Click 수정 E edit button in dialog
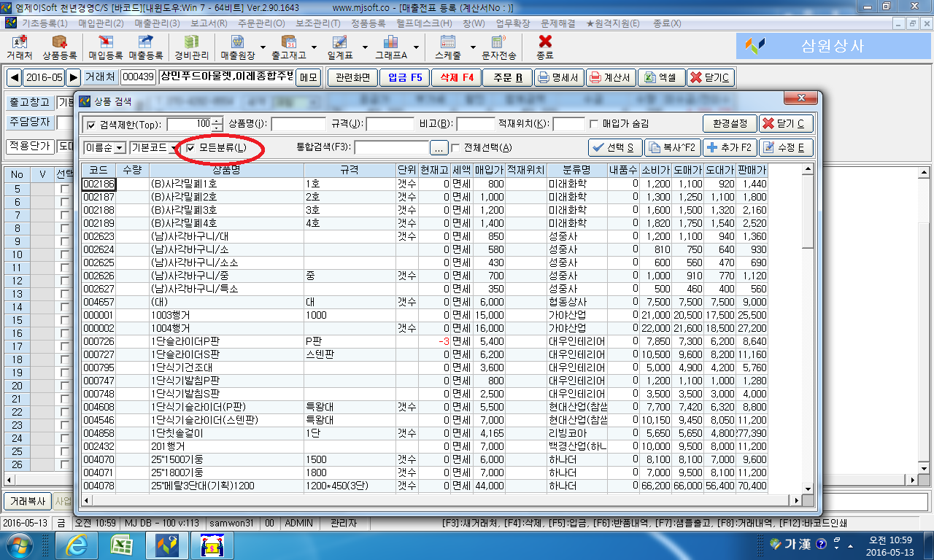Viewport: 934px width, 560px height. coord(786,148)
